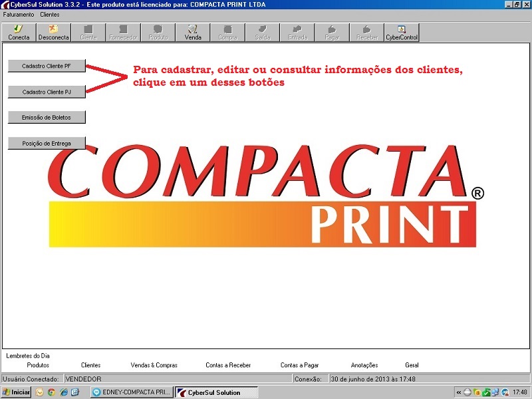Click the connection date status field
This screenshot has height=399, width=532.
pos(430,378)
